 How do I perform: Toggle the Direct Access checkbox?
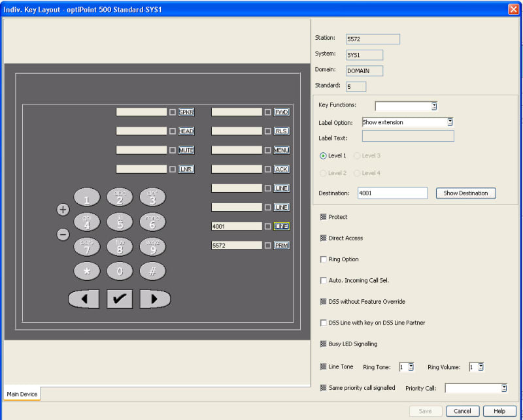pyautogui.click(x=323, y=238)
